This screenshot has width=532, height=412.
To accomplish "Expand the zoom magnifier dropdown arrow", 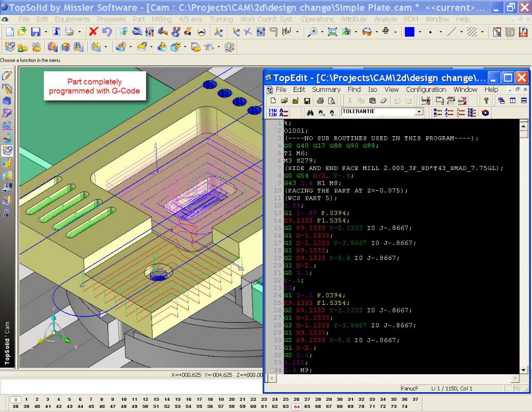I will point(322,32).
